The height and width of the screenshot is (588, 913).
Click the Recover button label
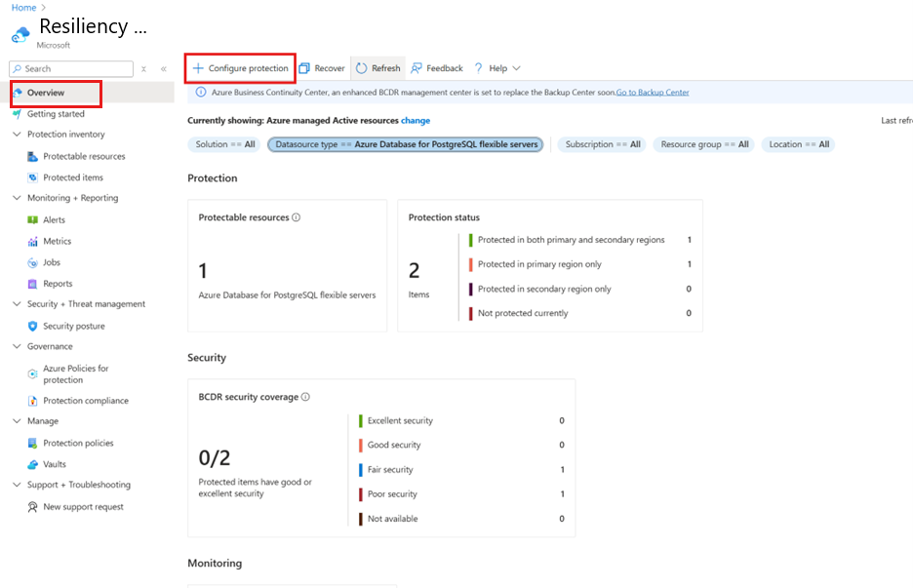[330, 68]
